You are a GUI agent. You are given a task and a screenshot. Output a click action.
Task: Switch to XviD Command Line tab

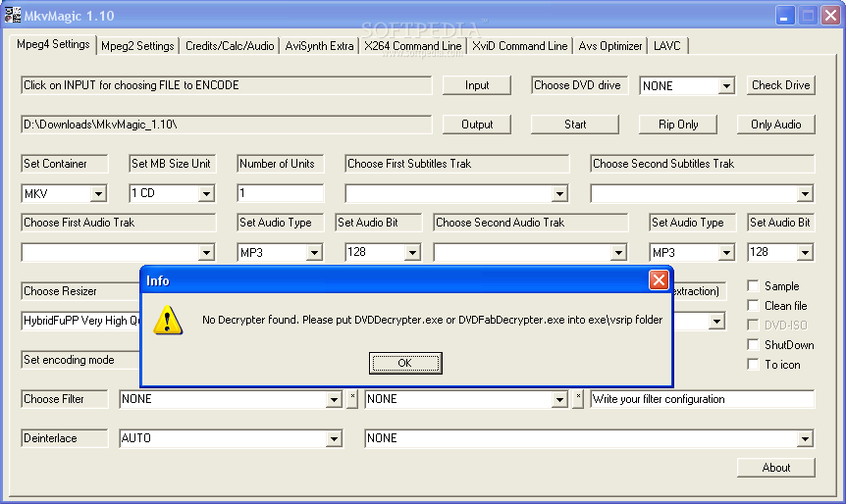click(519, 46)
